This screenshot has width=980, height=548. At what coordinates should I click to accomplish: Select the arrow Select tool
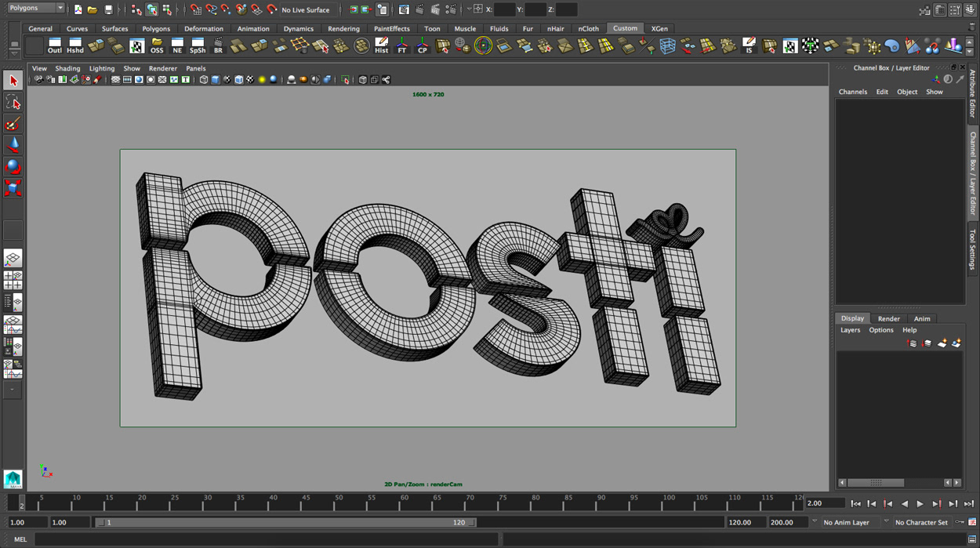[13, 81]
